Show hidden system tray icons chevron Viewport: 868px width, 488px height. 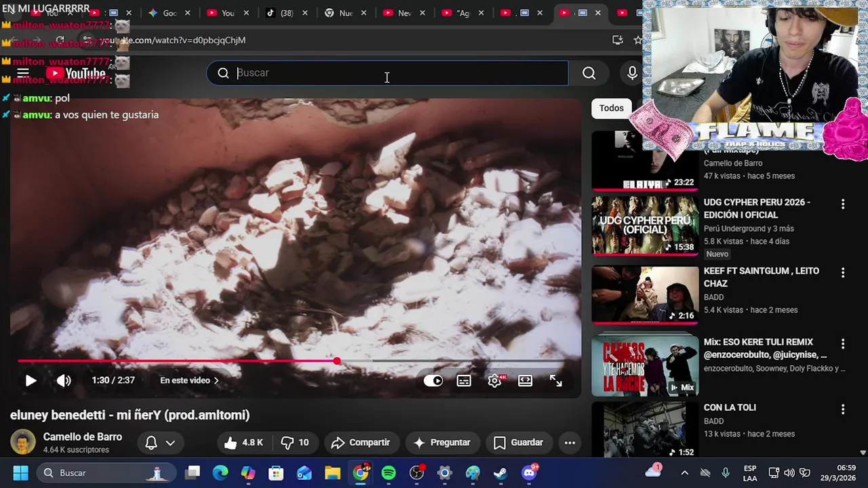tap(684, 473)
